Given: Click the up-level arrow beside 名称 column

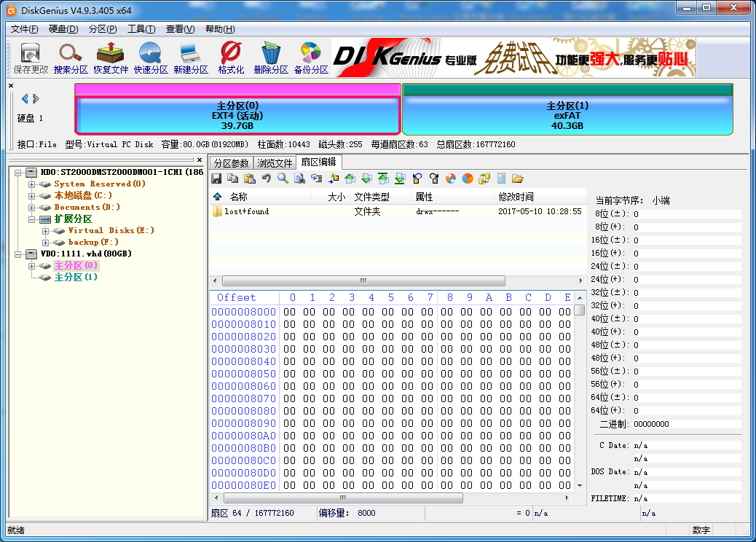Looking at the screenshot, I should pyautogui.click(x=218, y=197).
